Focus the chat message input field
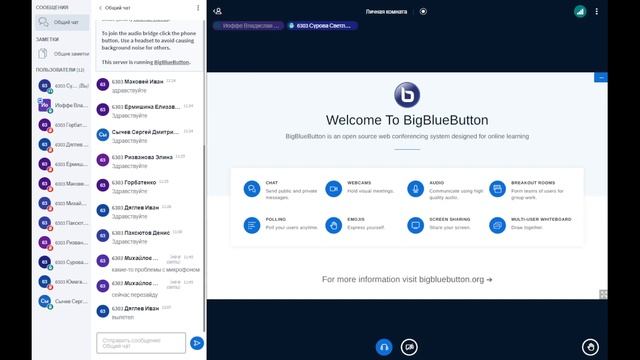Viewport: 640px width, 360px height. [x=141, y=343]
